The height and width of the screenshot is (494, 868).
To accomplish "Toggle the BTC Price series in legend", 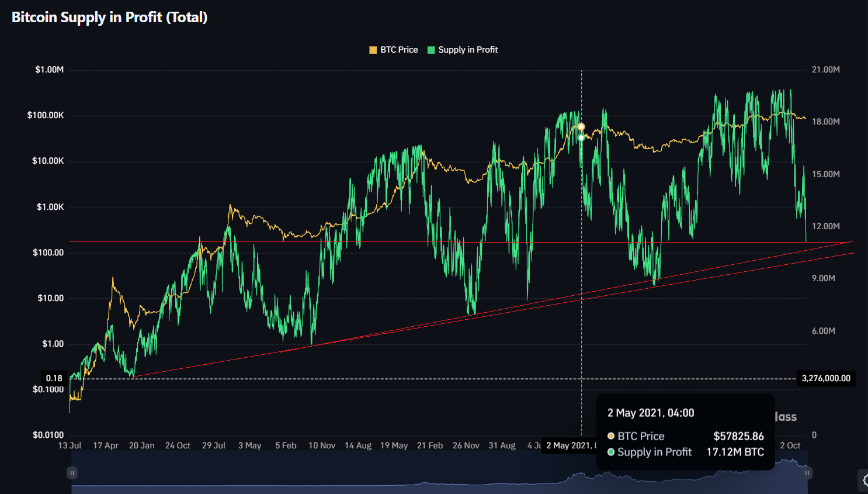I will (399, 50).
